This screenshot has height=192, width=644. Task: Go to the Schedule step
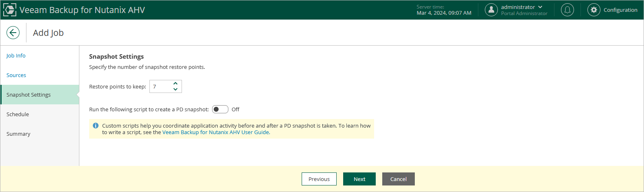click(x=18, y=114)
